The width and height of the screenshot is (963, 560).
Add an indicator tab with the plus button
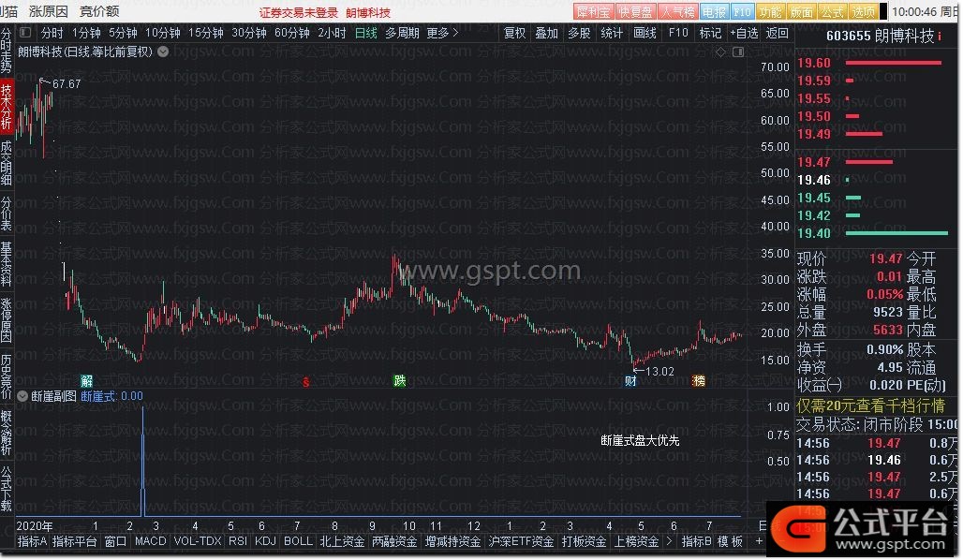(x=759, y=541)
